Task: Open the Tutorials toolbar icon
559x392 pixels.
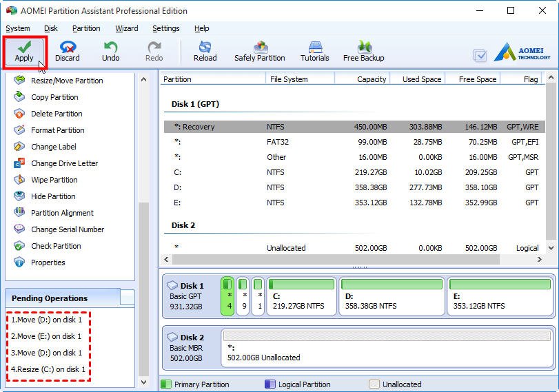Action: point(314,52)
